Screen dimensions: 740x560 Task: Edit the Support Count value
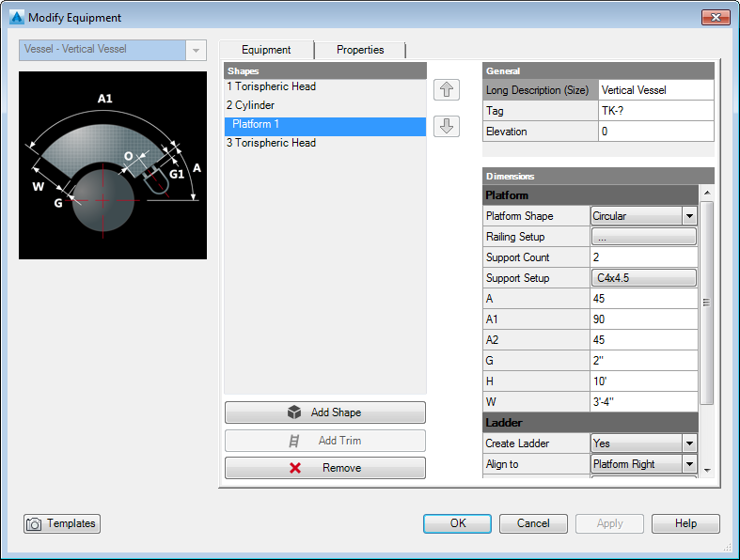click(x=644, y=257)
